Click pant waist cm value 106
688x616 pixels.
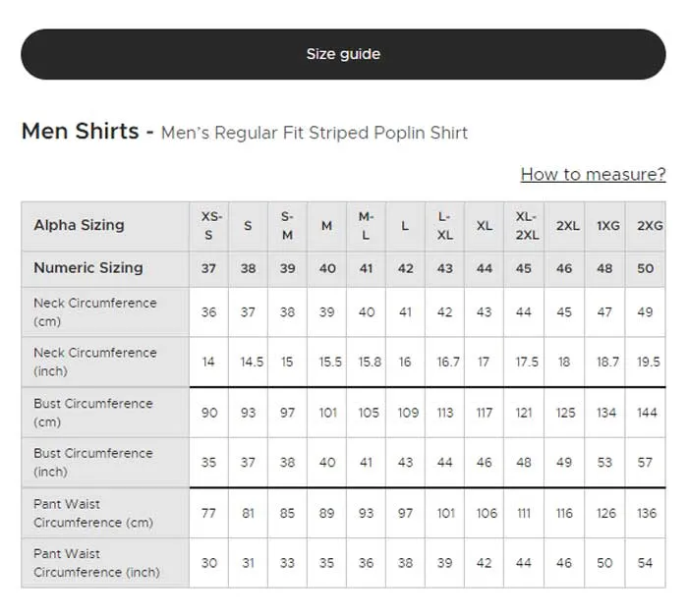tap(487, 513)
